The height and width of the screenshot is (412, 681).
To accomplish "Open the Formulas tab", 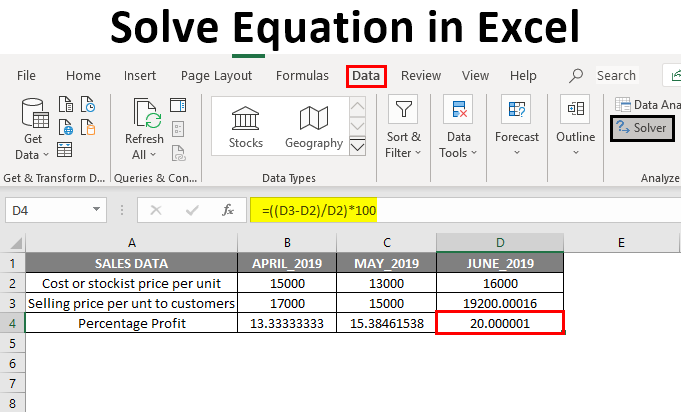I will (302, 76).
